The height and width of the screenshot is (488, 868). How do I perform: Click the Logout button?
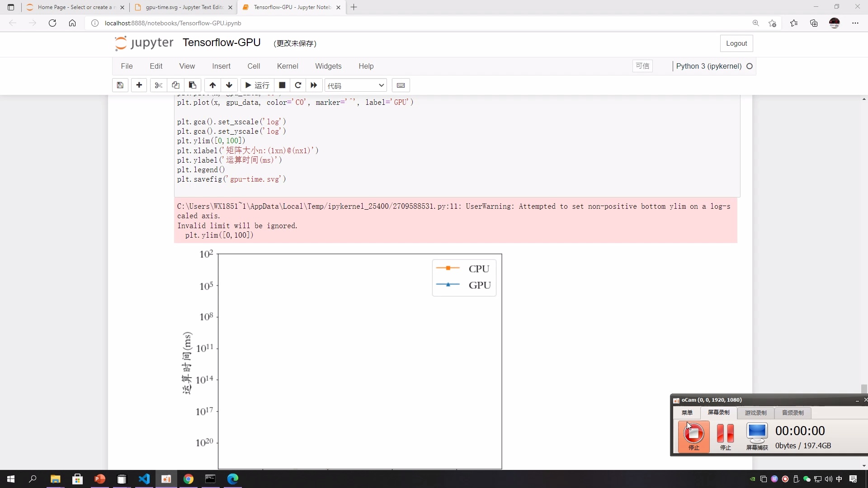coord(736,43)
